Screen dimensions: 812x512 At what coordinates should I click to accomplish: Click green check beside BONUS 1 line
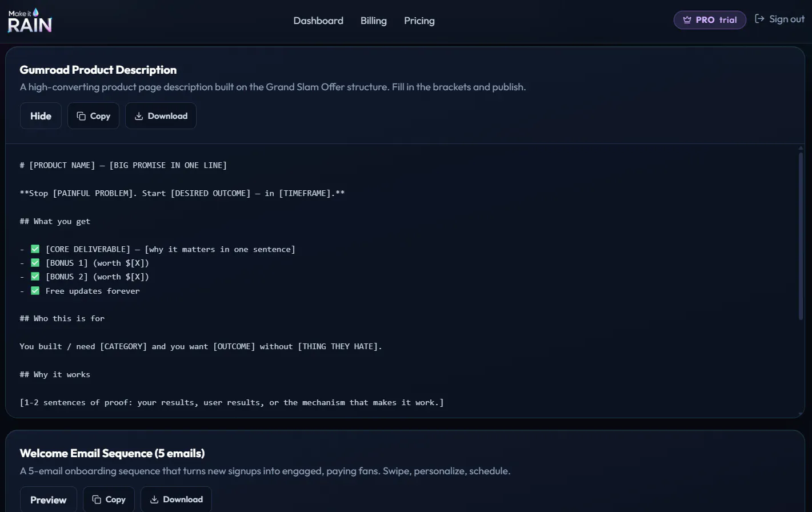point(35,263)
